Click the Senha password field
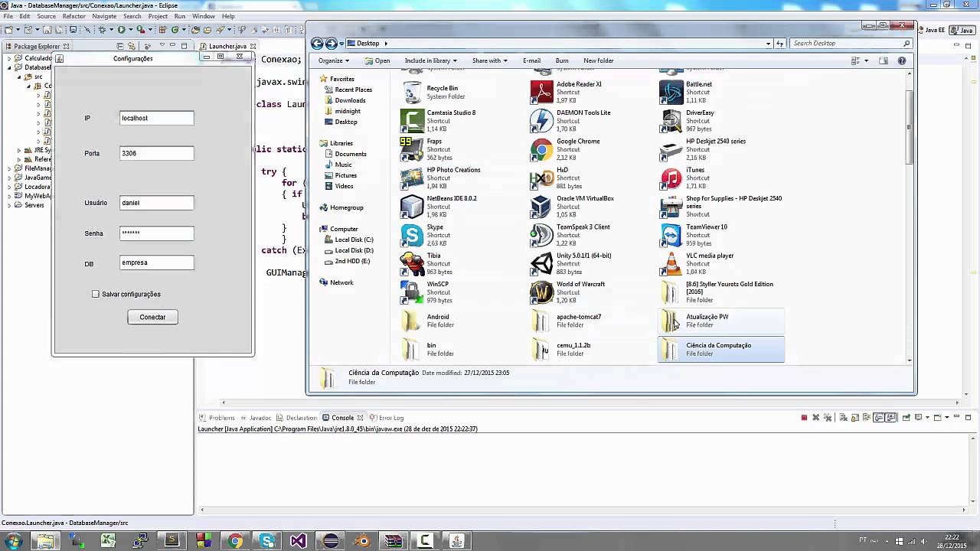Image resolution: width=980 pixels, height=551 pixels. 156,233
